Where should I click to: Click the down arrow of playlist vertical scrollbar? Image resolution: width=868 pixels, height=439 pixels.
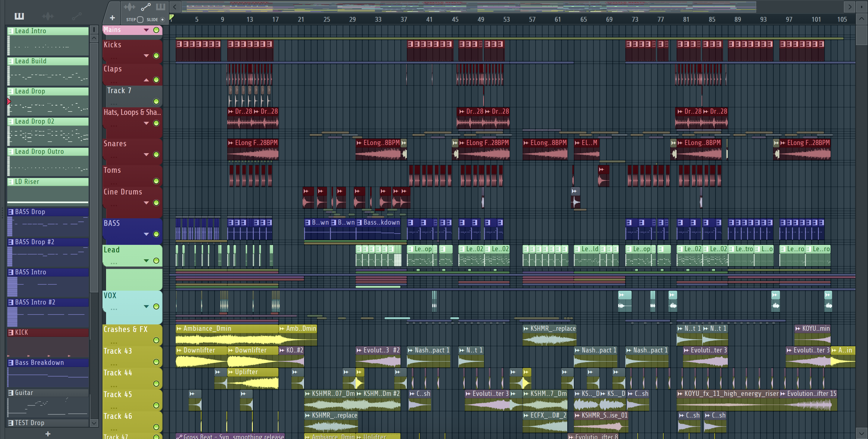point(862,433)
